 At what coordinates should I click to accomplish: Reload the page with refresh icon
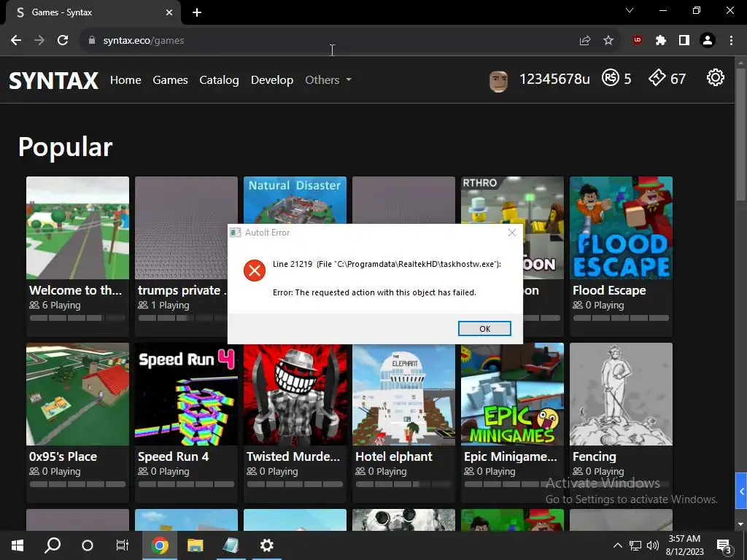(x=63, y=41)
